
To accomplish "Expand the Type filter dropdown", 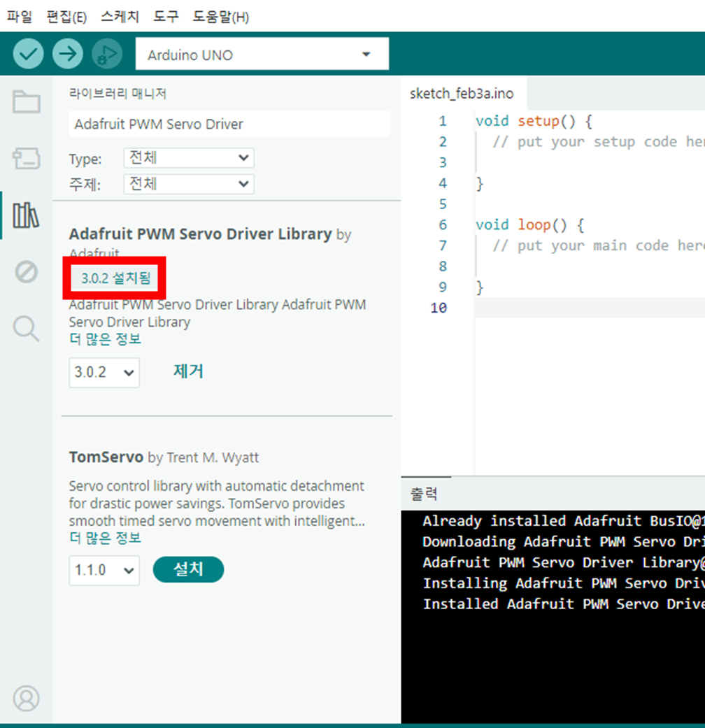I will 189,158.
